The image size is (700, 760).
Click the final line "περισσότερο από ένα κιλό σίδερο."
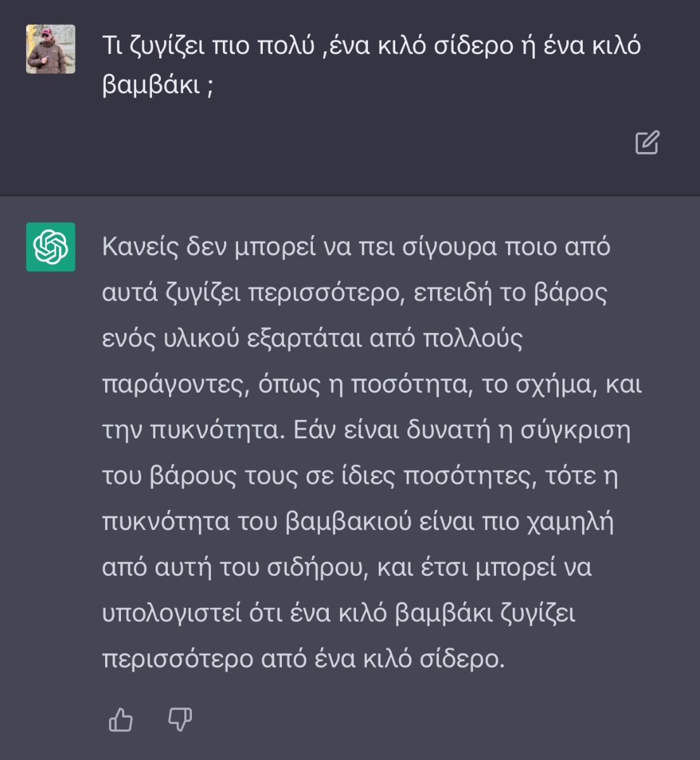click(x=303, y=659)
